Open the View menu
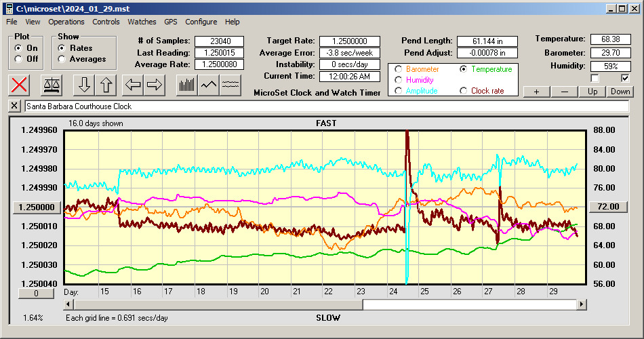644x339 pixels. tap(33, 22)
